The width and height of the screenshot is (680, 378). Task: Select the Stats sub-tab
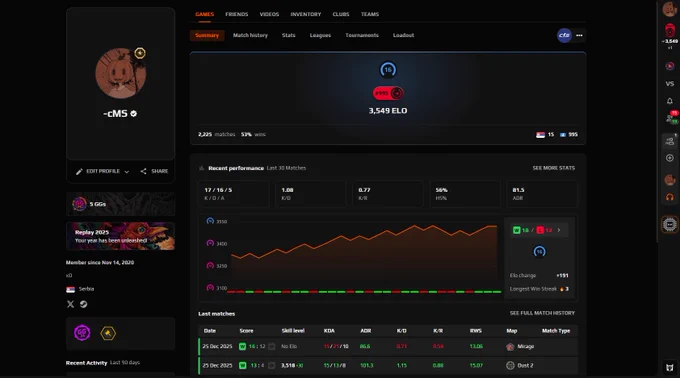pyautogui.click(x=288, y=36)
